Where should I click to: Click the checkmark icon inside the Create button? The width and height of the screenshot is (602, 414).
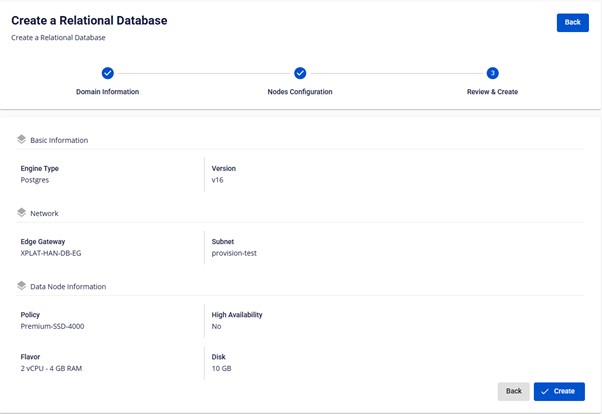coord(545,391)
